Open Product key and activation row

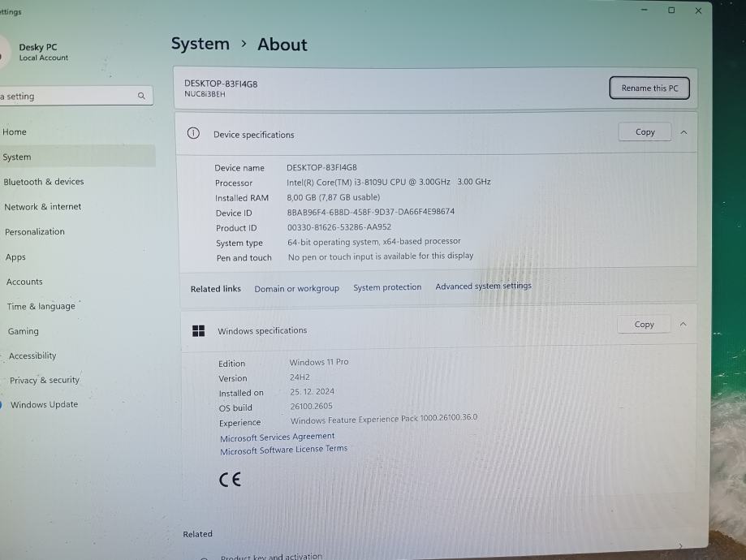point(271,556)
